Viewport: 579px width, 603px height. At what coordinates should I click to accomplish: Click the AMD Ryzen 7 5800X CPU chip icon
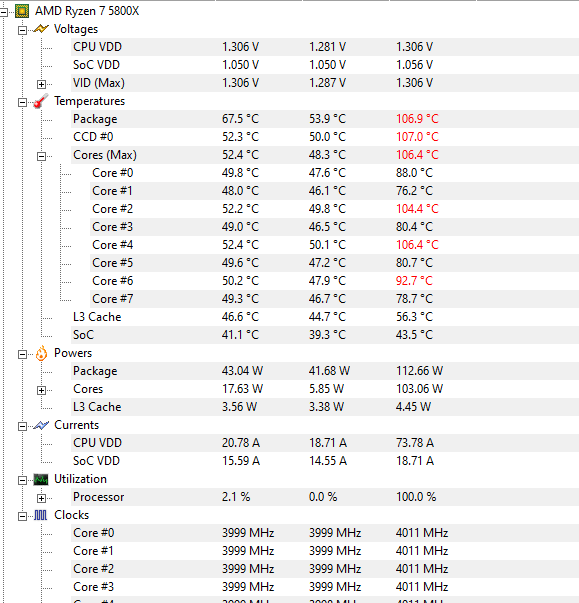point(22,12)
